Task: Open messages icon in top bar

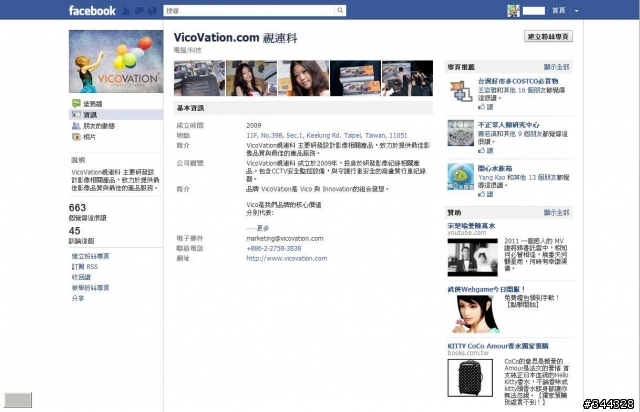Action: click(139, 11)
